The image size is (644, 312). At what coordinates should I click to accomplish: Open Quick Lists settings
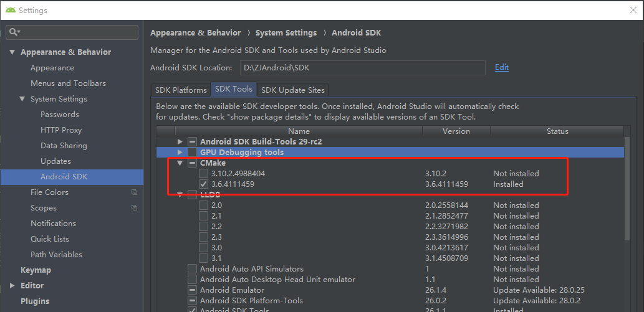50,239
